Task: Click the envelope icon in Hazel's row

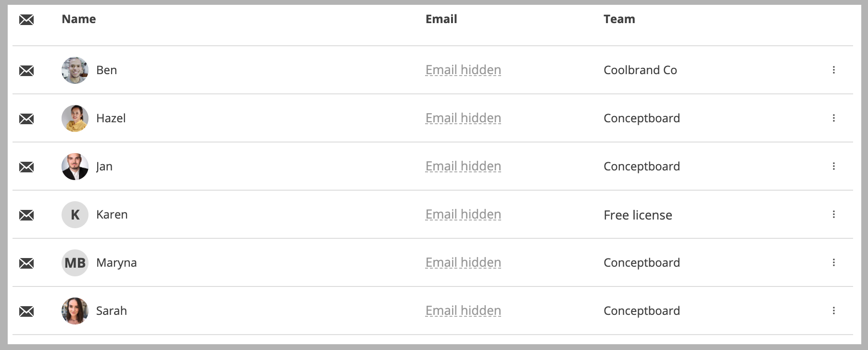Action: click(26, 119)
